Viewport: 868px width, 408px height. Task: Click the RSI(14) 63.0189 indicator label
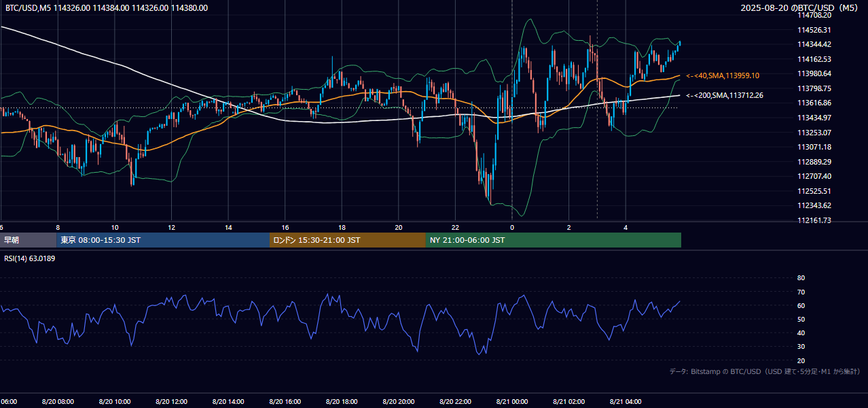pyautogui.click(x=30, y=258)
